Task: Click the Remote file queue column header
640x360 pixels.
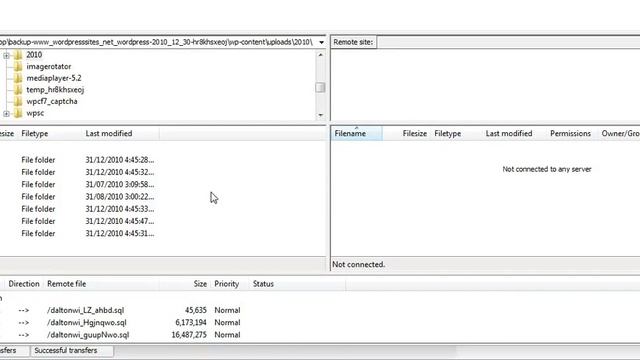Action: [100, 284]
